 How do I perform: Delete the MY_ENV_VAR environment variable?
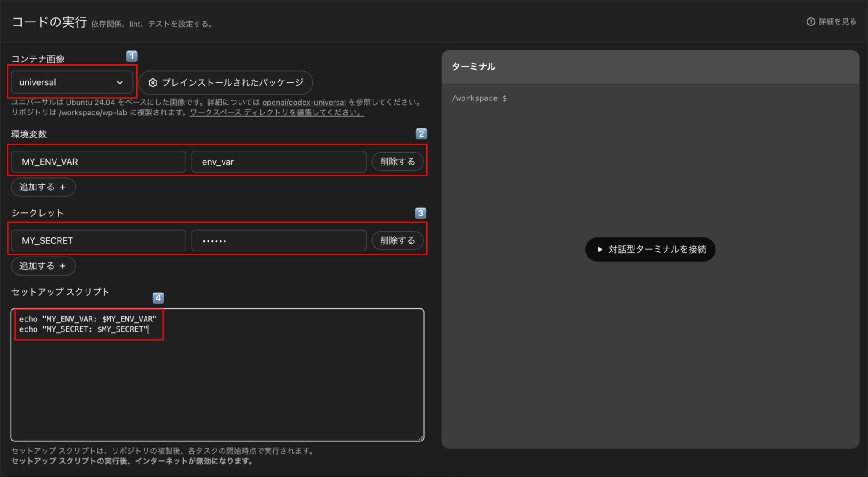tap(397, 162)
